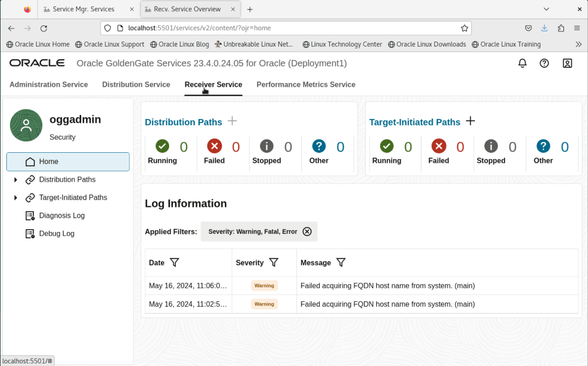This screenshot has width=588, height=366.
Task: Save page to Pocket icon
Action: point(528,28)
